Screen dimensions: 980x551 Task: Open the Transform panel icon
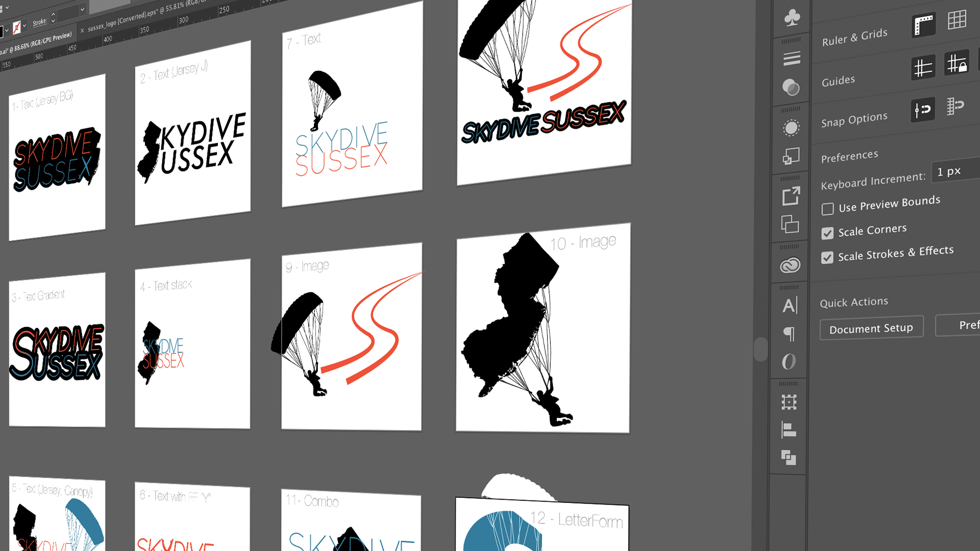point(789,402)
